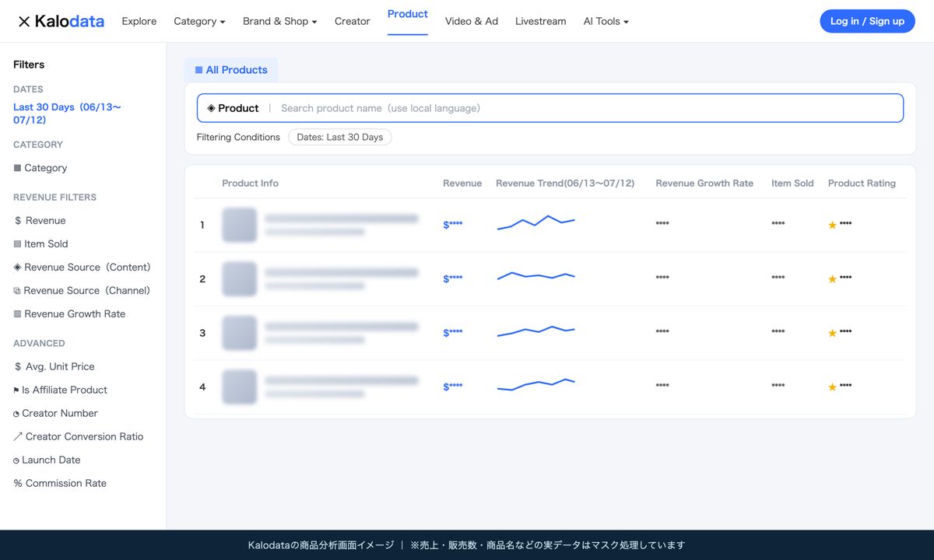Sort by the Item Sold column header
Image resolution: width=934 pixels, height=560 pixels.
792,184
